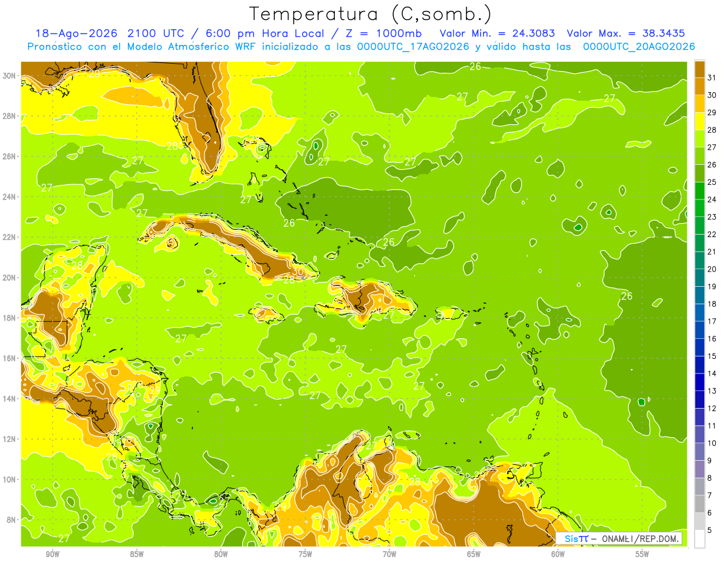Click the "65W" longitude axis label
The image size is (728, 562).
pyautogui.click(x=474, y=554)
